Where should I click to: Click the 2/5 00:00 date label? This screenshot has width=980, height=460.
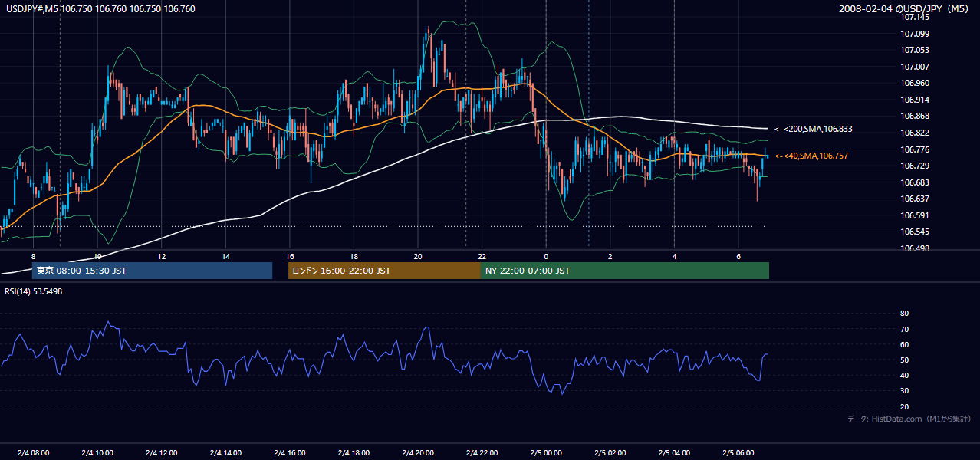[x=546, y=452]
